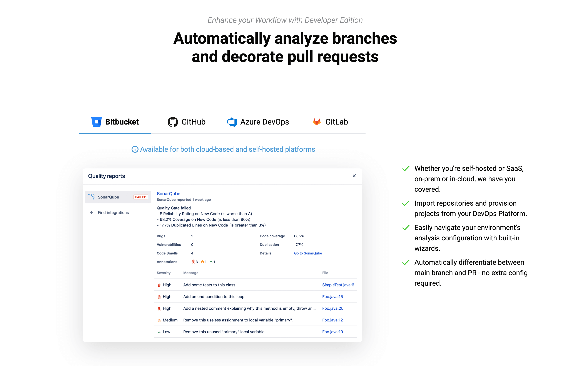Click the Severity column header
This screenshot has width=588, height=366.
click(x=164, y=273)
